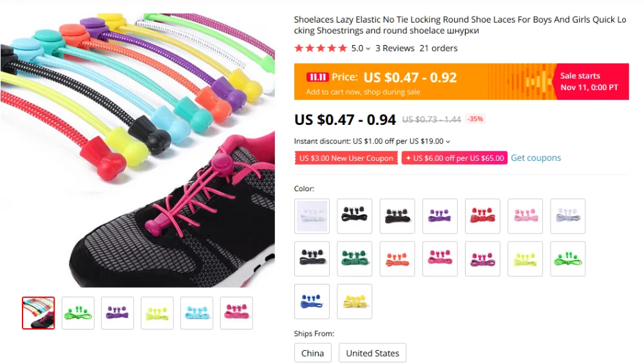This screenshot has width=644, height=363.
Task: Click the 11.11 sale price banner
Action: tap(462, 82)
